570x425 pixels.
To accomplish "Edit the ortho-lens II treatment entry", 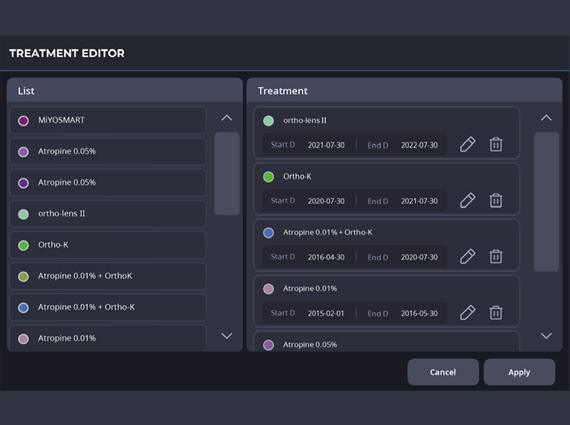I will pyautogui.click(x=467, y=144).
